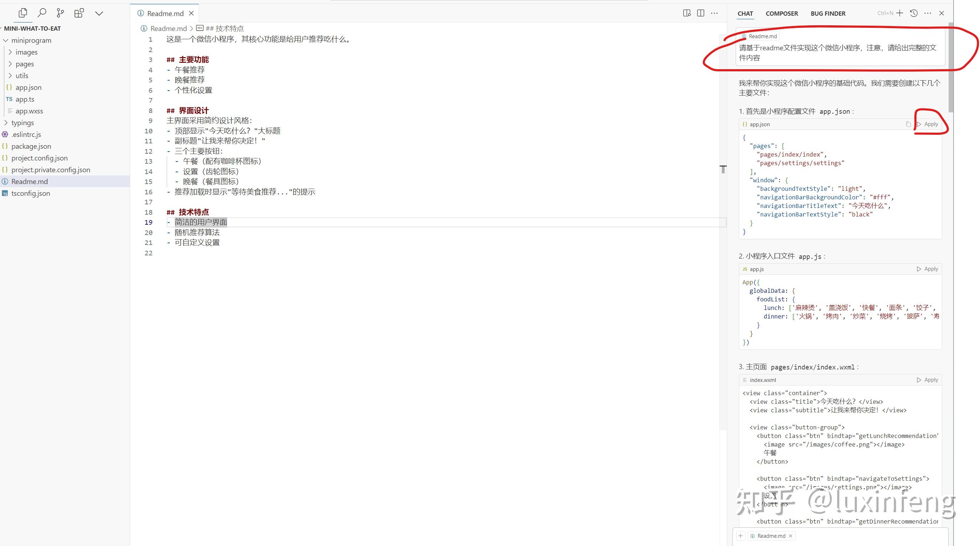The height and width of the screenshot is (546, 980).
Task: Collapse the miniprogram folder
Action: coord(6,40)
